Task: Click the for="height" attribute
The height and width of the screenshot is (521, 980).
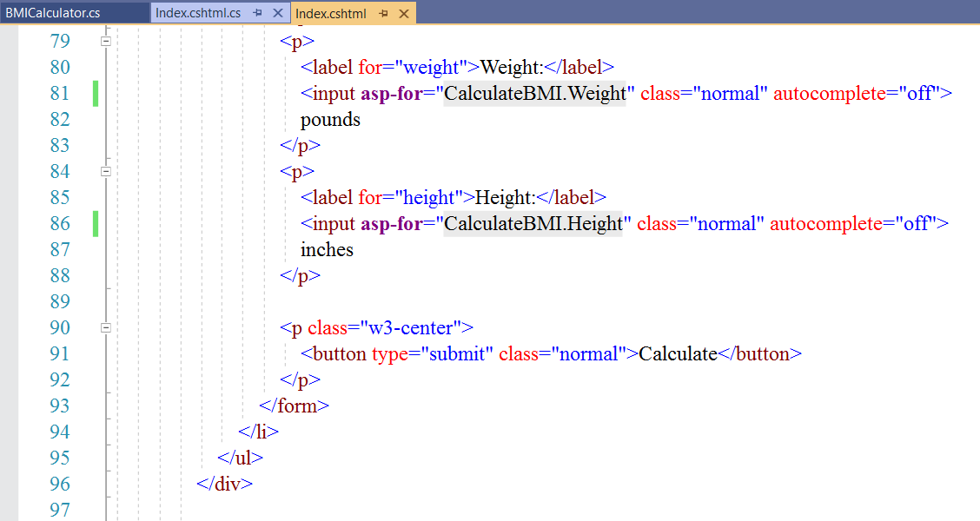Action: point(411,197)
